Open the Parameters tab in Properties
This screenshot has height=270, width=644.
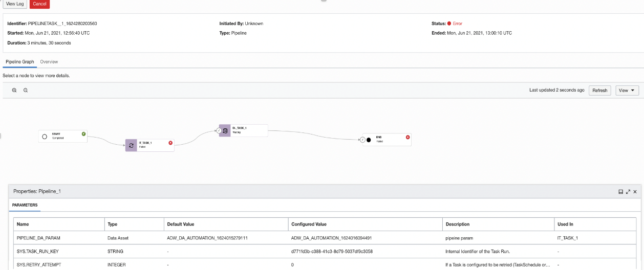point(25,205)
